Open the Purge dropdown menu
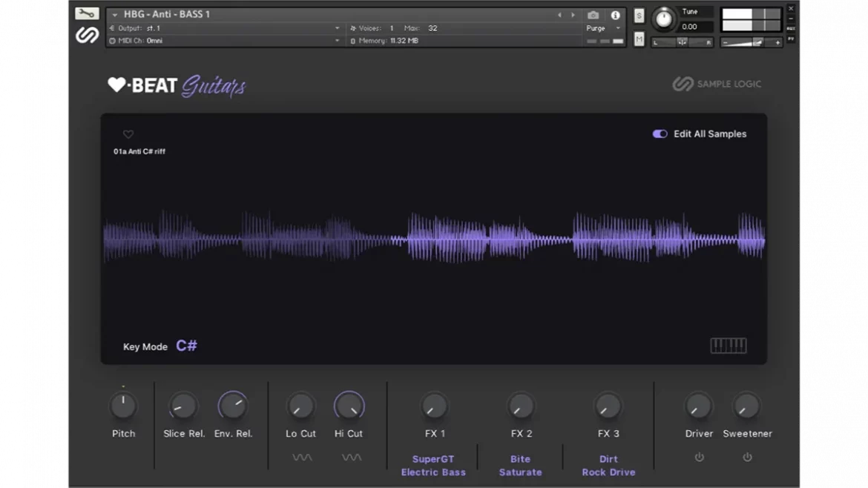868x488 pixels. 603,28
